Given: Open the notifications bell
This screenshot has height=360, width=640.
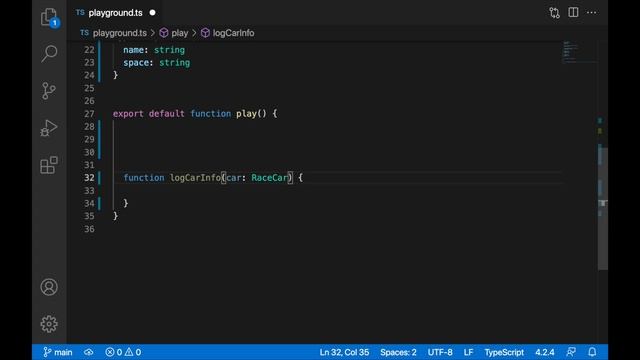Looking at the screenshot, I should (x=592, y=352).
